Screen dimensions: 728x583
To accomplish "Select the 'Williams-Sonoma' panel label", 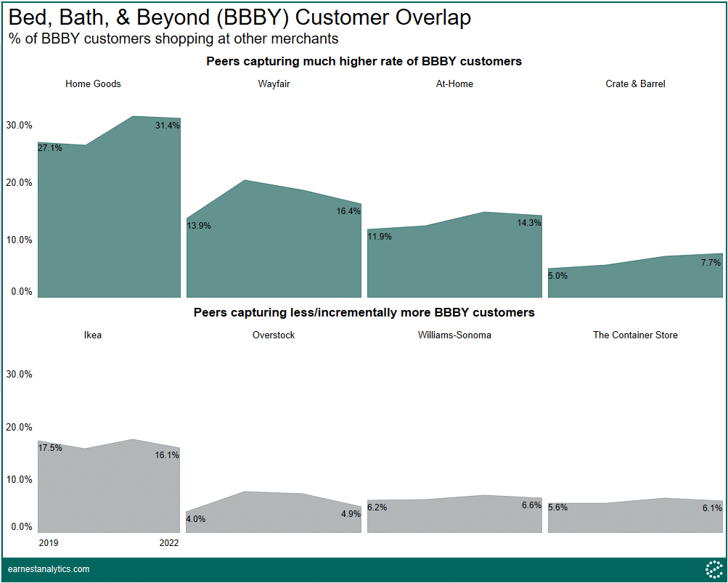I will (x=454, y=335).
